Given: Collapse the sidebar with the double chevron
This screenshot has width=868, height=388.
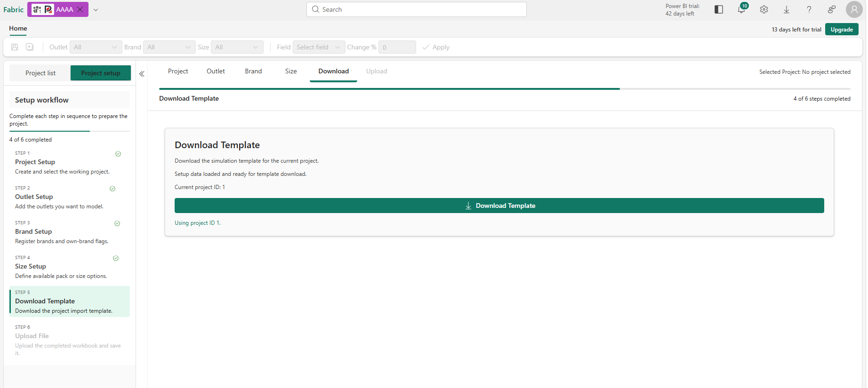Looking at the screenshot, I should click(x=142, y=74).
